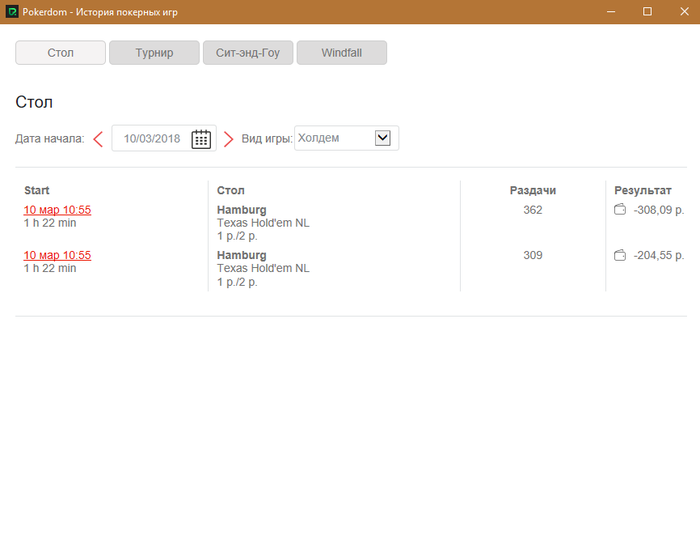
Task: Go to previous date with left arrow
Action: coord(98,139)
